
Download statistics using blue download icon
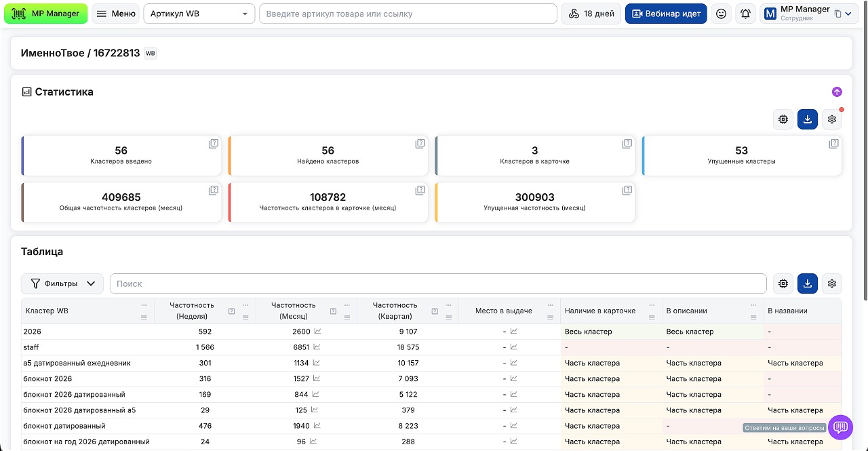point(807,119)
